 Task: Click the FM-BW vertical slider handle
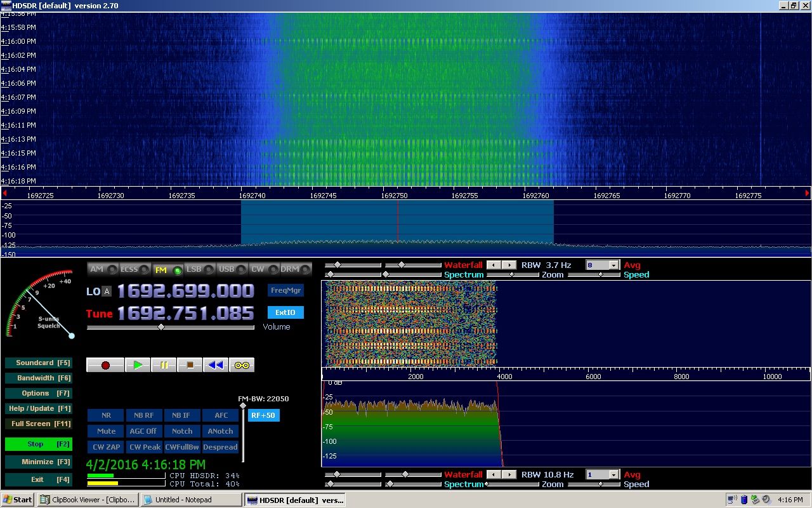coord(242,406)
